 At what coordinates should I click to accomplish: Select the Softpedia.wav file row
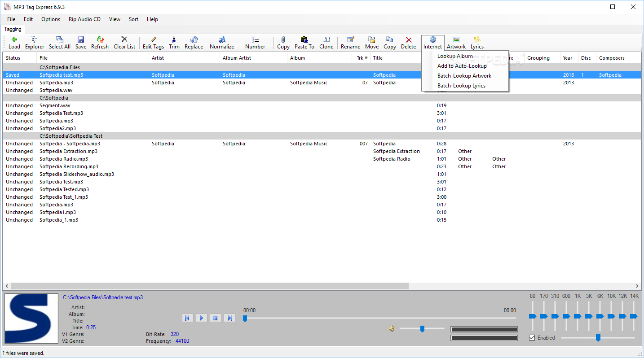(x=322, y=90)
